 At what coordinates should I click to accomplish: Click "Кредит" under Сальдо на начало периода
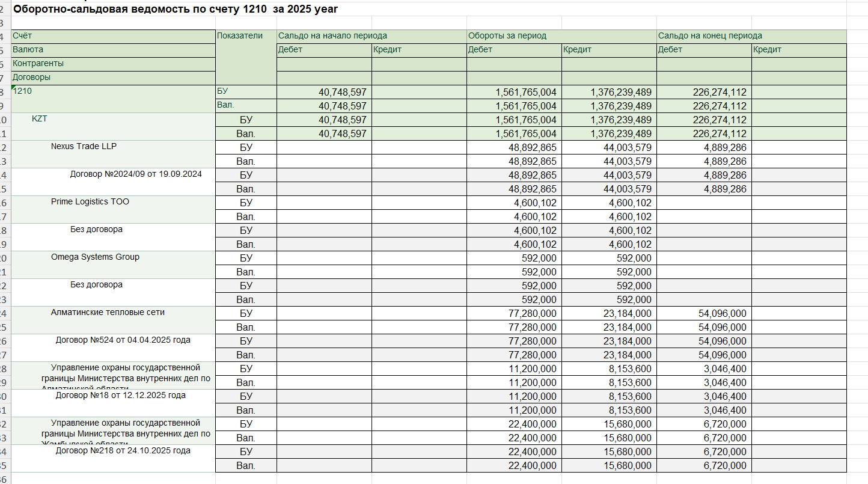419,50
